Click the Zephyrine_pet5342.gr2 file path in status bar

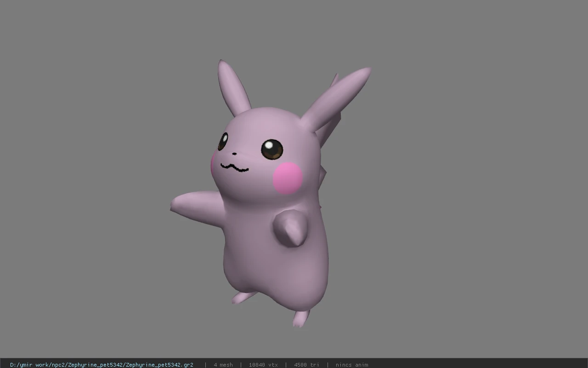tap(102, 365)
